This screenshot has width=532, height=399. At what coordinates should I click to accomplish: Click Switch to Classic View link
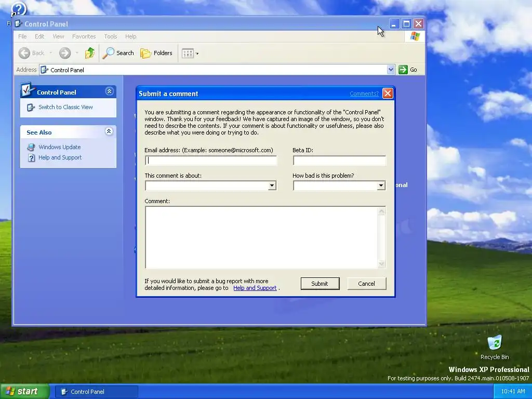pos(65,107)
